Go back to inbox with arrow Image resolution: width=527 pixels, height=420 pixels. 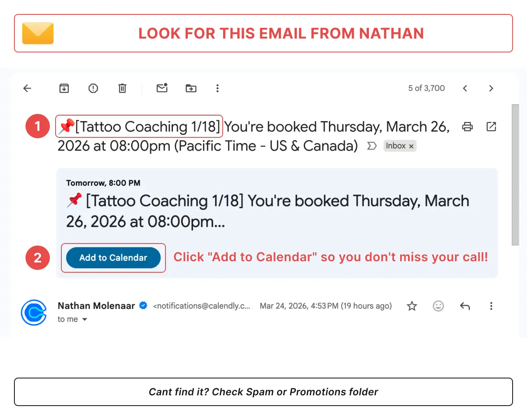[27, 88]
